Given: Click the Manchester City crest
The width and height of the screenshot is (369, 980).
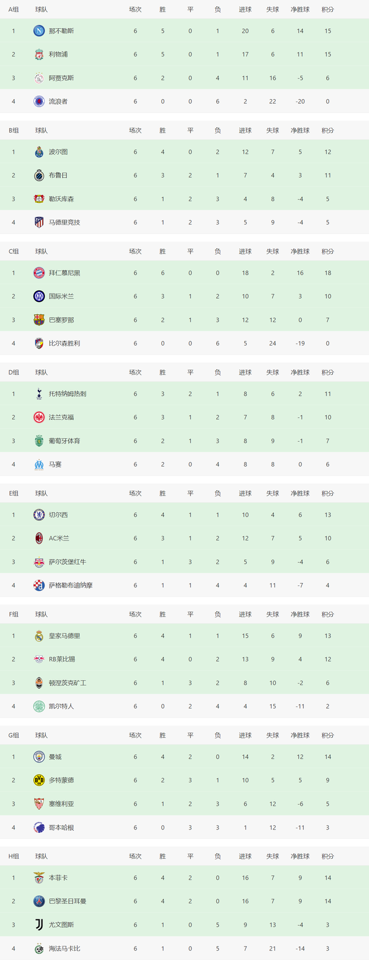Looking at the screenshot, I should click(39, 757).
